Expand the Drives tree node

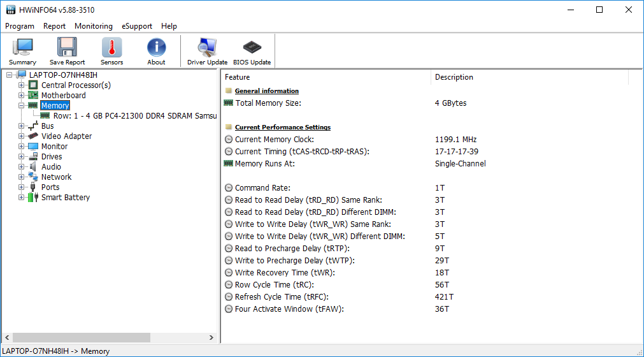point(21,157)
